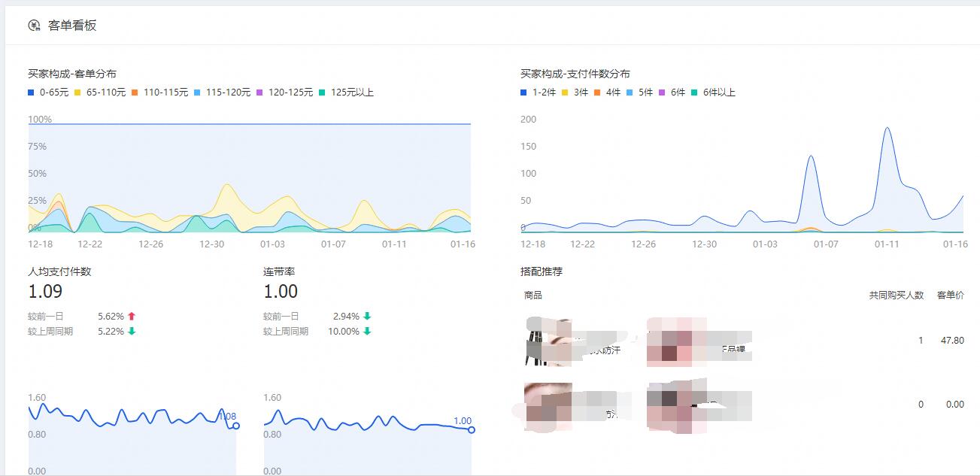The height and width of the screenshot is (476, 980).
Task: Click green down arrow beside 10.00%
Action: point(367,332)
